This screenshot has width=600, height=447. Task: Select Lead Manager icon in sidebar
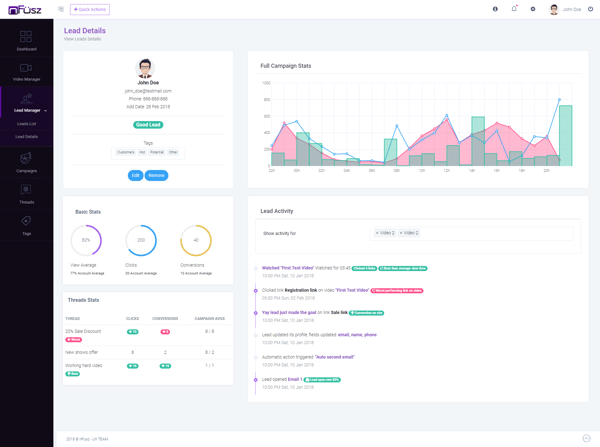[x=26, y=98]
